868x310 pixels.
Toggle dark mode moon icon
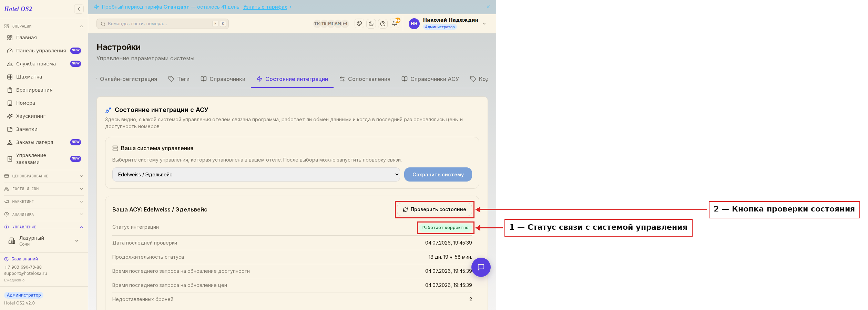[x=371, y=24]
